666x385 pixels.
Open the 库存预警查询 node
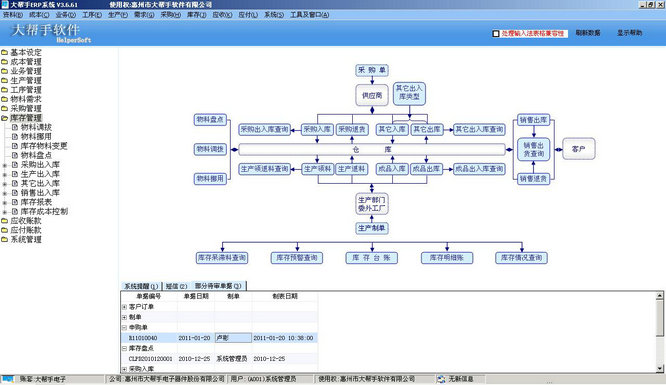tap(297, 258)
